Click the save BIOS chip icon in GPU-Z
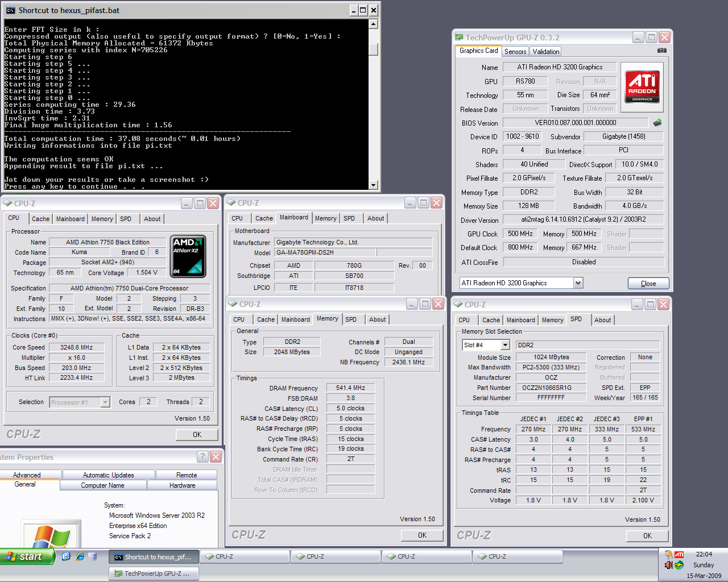Image resolution: width=728 pixels, height=582 pixels. 657,123
